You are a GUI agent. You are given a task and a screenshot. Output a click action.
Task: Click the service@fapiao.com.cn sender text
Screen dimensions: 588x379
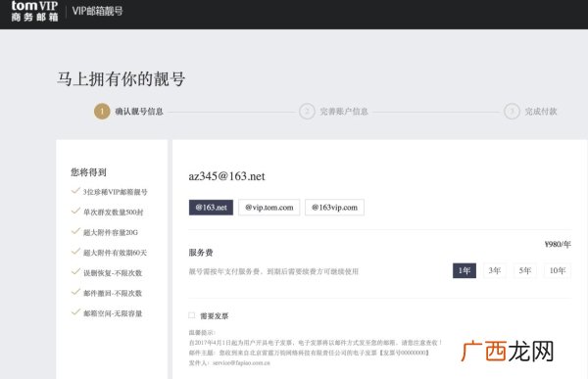[241, 363]
